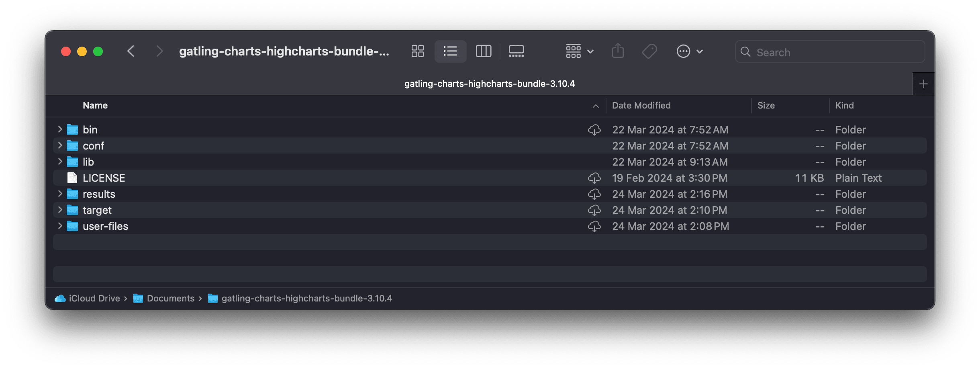Click the 11 KB size value

[x=809, y=178]
